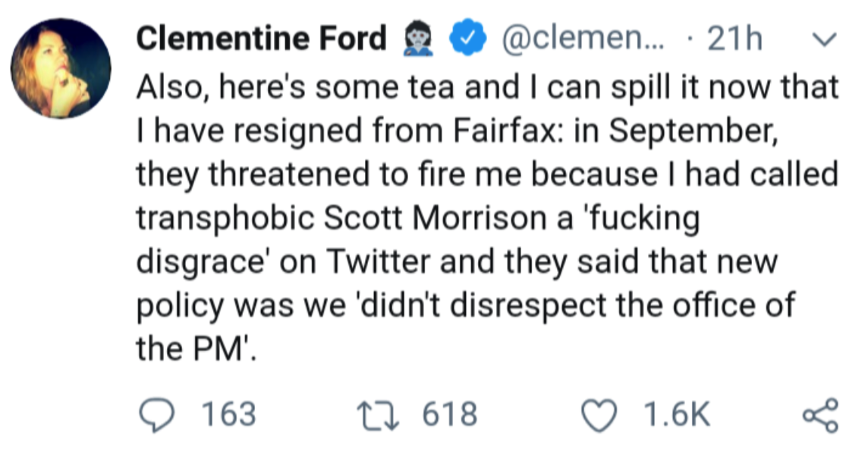The height and width of the screenshot is (467, 868).
Task: Open Clementine Ford's profile picture
Action: 61,68
